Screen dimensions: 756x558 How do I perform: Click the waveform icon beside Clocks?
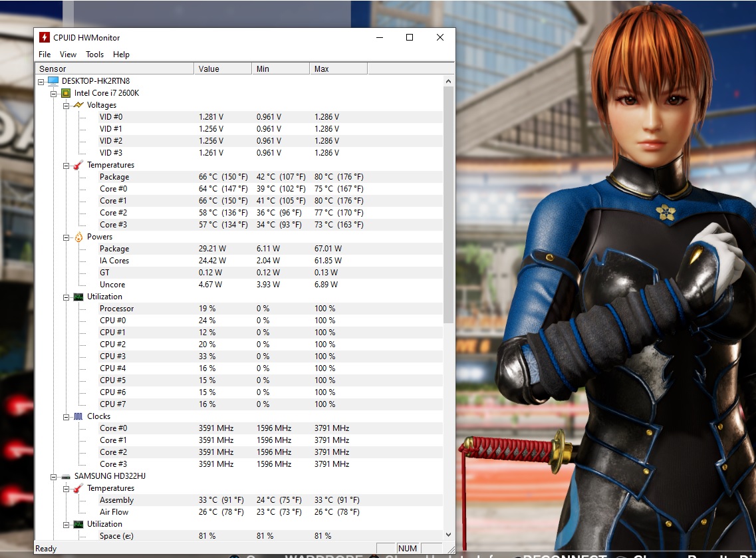tap(78, 416)
